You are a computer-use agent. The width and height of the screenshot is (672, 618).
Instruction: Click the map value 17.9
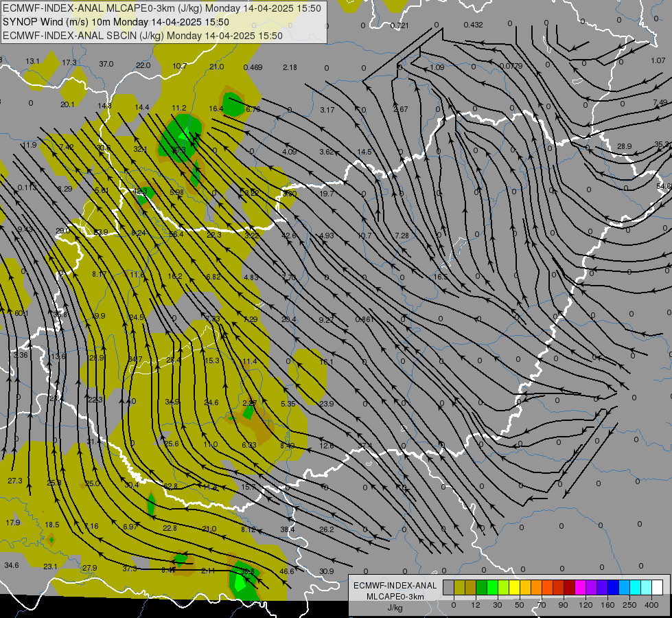(13, 523)
